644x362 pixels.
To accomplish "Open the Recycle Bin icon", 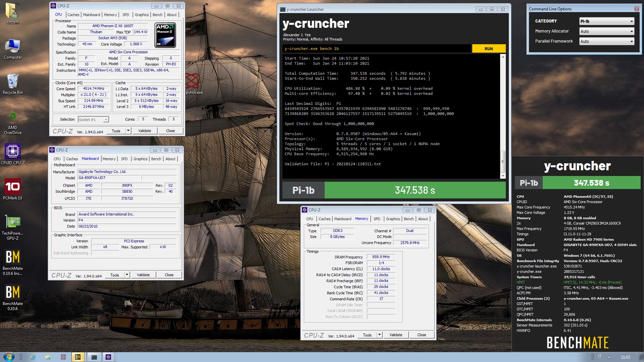I will (x=12, y=84).
